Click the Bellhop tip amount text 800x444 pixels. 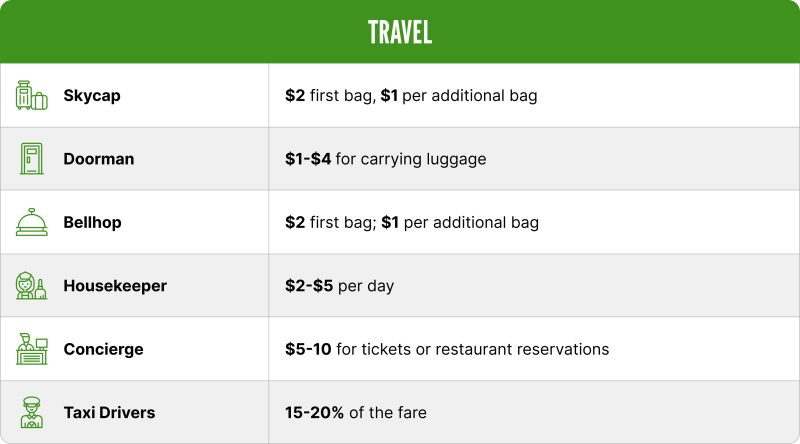412,223
